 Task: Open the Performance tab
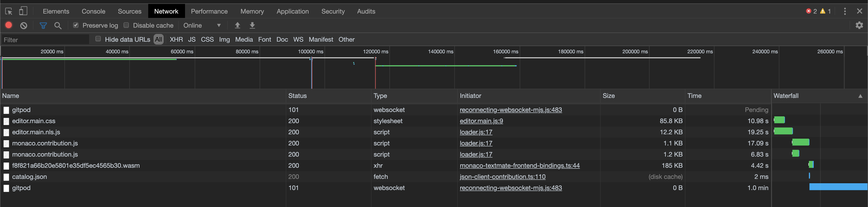(x=209, y=11)
